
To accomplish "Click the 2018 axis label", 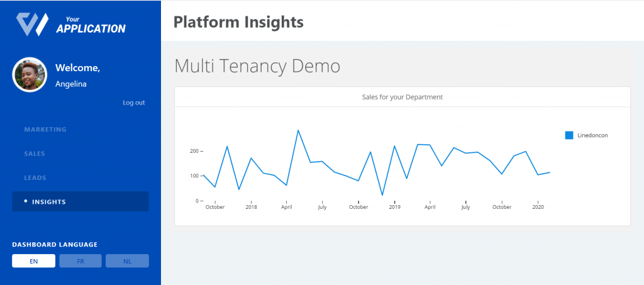I will pyautogui.click(x=252, y=207).
